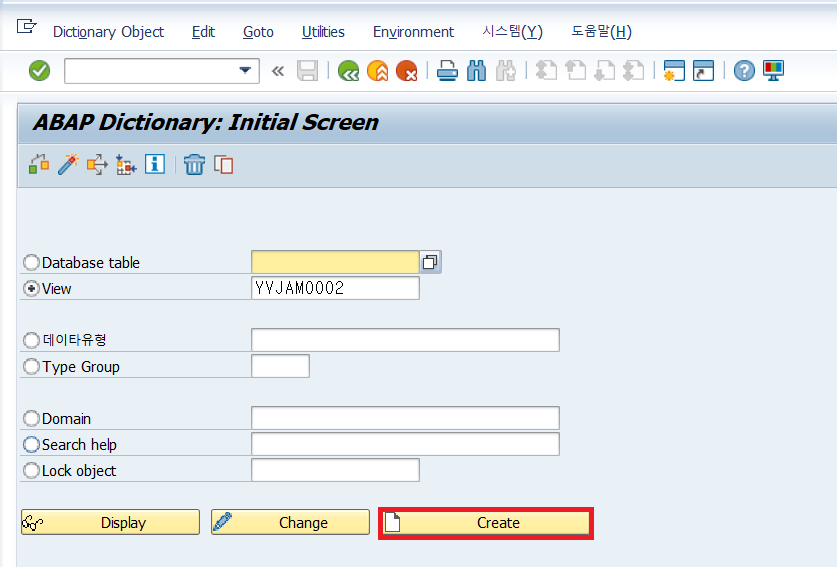This screenshot has width=837, height=567.
Task: Click the Domain input field
Action: pyautogui.click(x=405, y=418)
